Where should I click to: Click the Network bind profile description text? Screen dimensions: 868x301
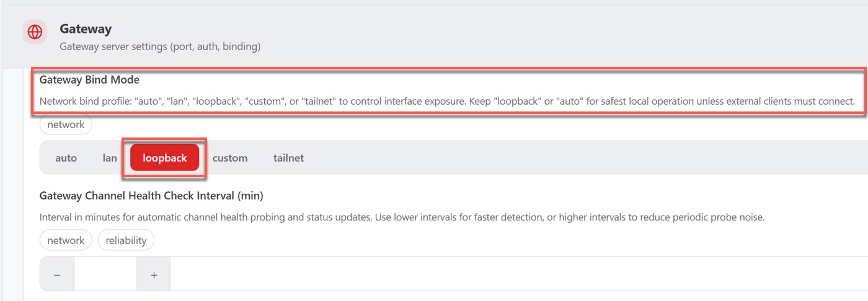447,101
